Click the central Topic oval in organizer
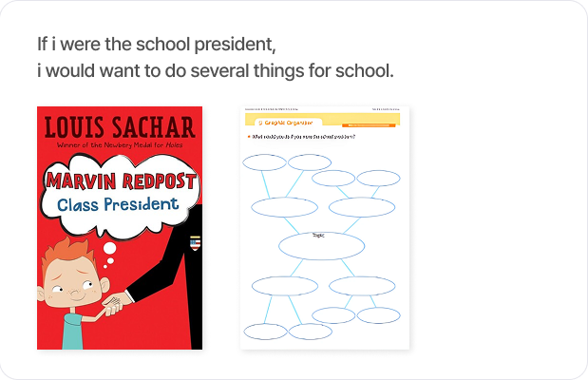Screen dimensions: 588x380 pos(321,245)
